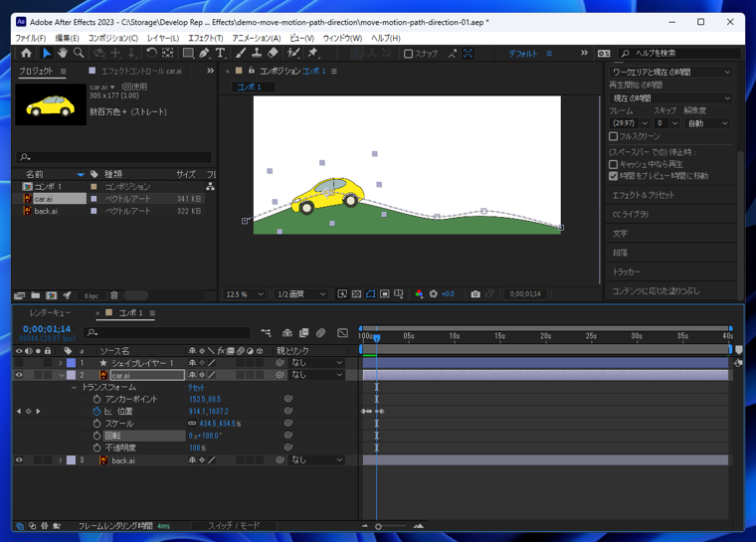
Task: Toggle mask and shape path visibility icon
Action: 370,294
